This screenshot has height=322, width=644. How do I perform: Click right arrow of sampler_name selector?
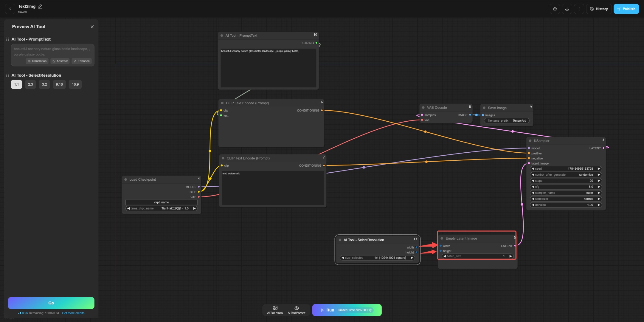point(599,193)
